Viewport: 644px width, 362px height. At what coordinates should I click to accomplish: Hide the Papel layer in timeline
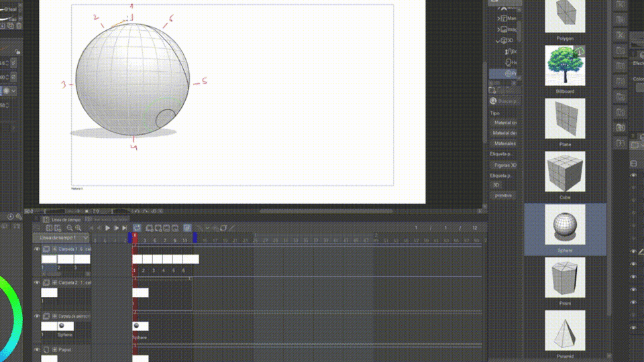coord(37,350)
